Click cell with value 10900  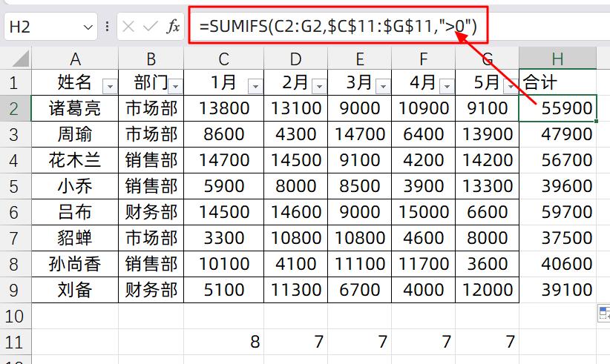tap(423, 108)
